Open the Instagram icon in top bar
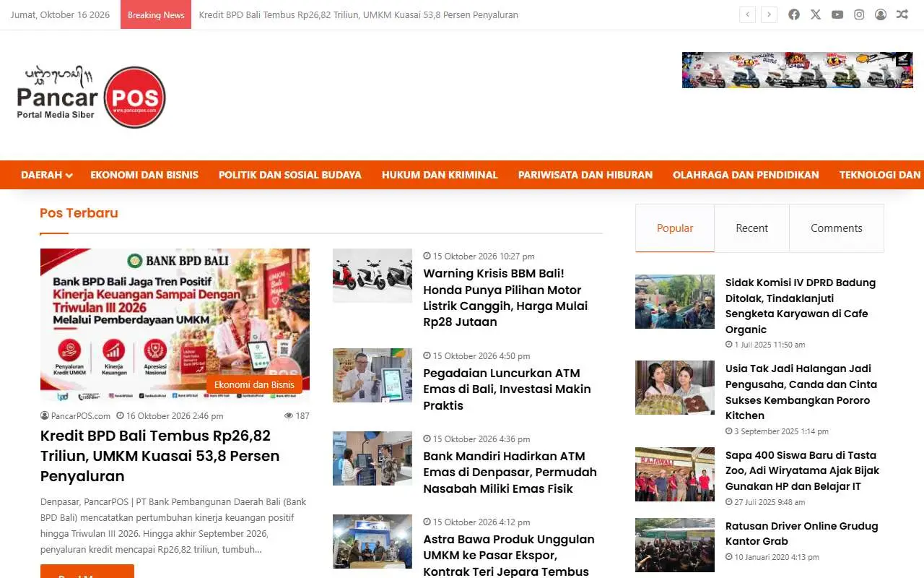 tap(859, 14)
